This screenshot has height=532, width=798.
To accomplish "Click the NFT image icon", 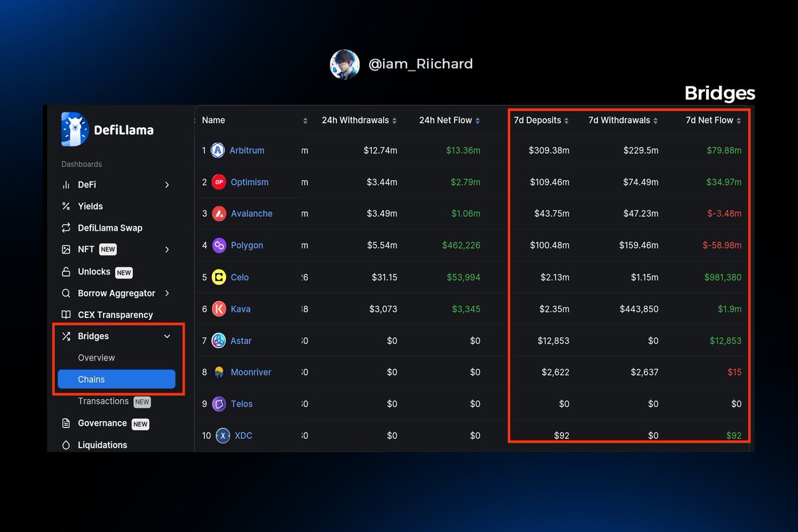I will pyautogui.click(x=66, y=249).
